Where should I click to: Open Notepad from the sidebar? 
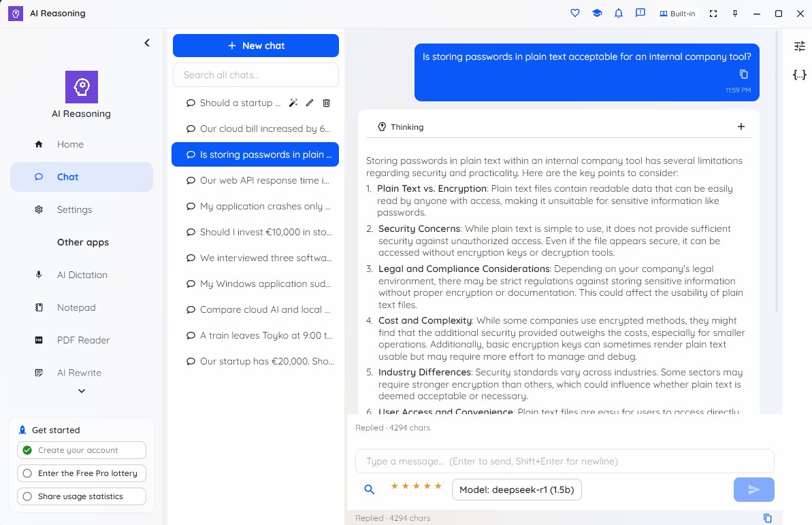(81, 307)
